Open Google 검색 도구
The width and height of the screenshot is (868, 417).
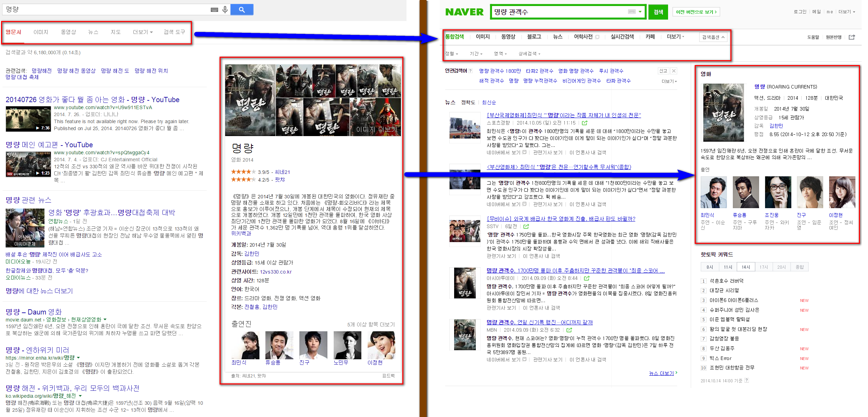(x=174, y=32)
